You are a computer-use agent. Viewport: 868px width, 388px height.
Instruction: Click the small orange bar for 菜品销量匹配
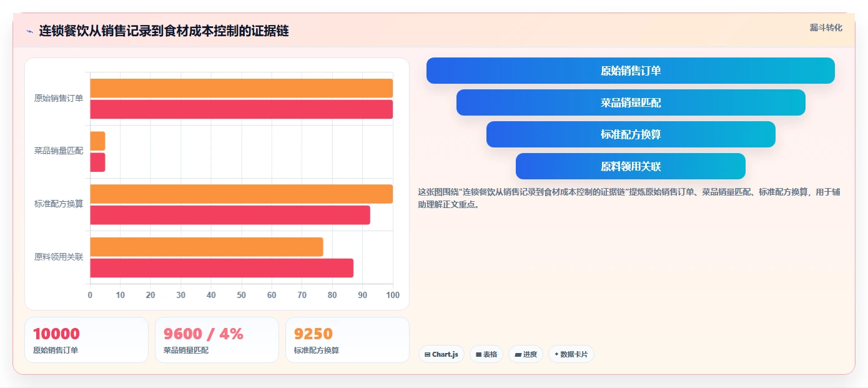tap(97, 141)
